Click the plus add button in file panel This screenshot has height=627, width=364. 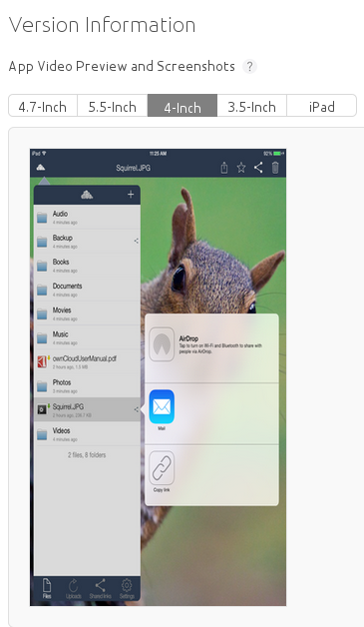pyautogui.click(x=131, y=195)
